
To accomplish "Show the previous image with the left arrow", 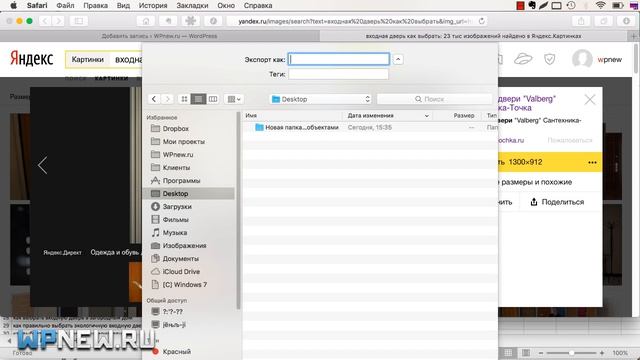I will click(42, 165).
